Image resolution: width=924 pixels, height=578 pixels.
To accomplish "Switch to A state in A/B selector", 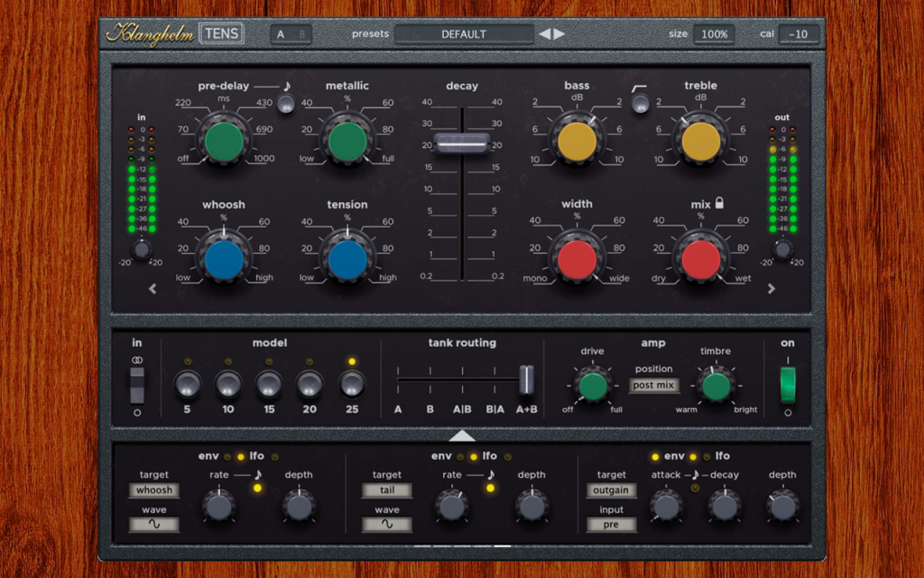I will 281,34.
